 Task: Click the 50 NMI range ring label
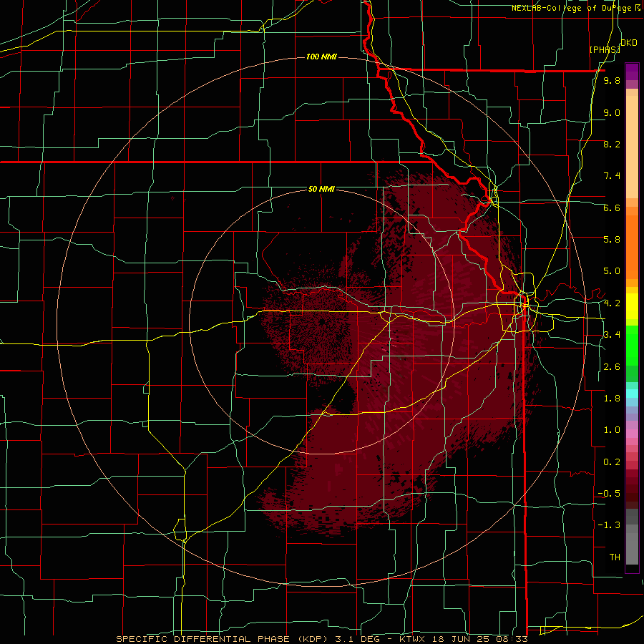tap(321, 189)
